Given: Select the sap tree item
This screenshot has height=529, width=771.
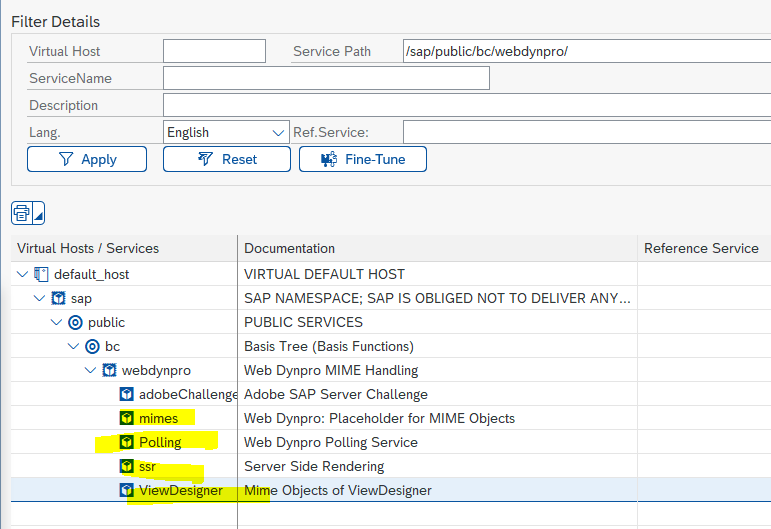Looking at the screenshot, I should click(x=81, y=298).
